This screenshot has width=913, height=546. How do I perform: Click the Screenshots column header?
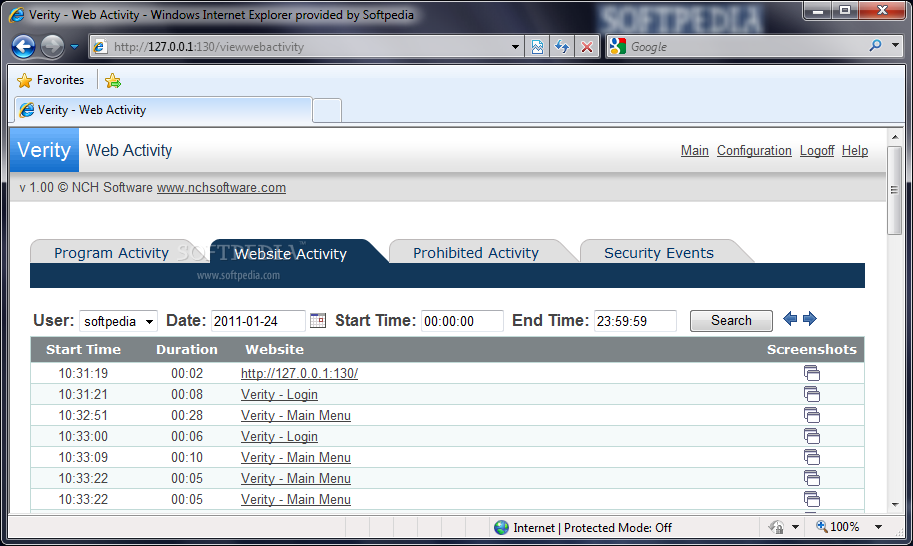pos(812,350)
